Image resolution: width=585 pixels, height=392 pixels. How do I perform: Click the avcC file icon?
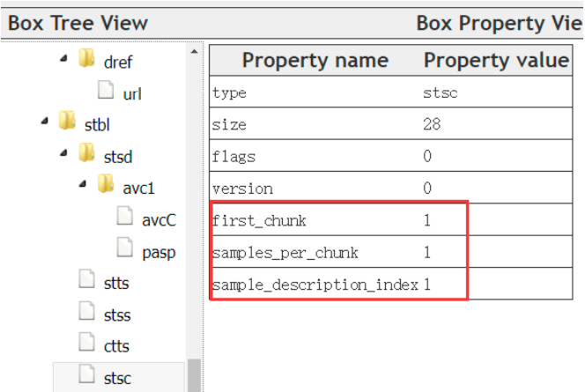(x=124, y=216)
